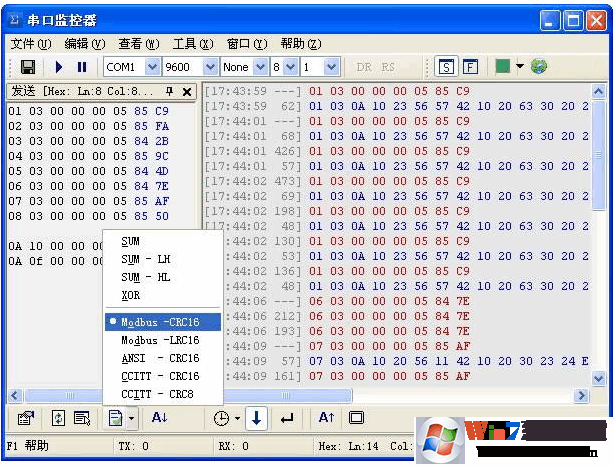This screenshot has height=466, width=614.
Task: Click the save floppy disk icon
Action: pyautogui.click(x=28, y=67)
